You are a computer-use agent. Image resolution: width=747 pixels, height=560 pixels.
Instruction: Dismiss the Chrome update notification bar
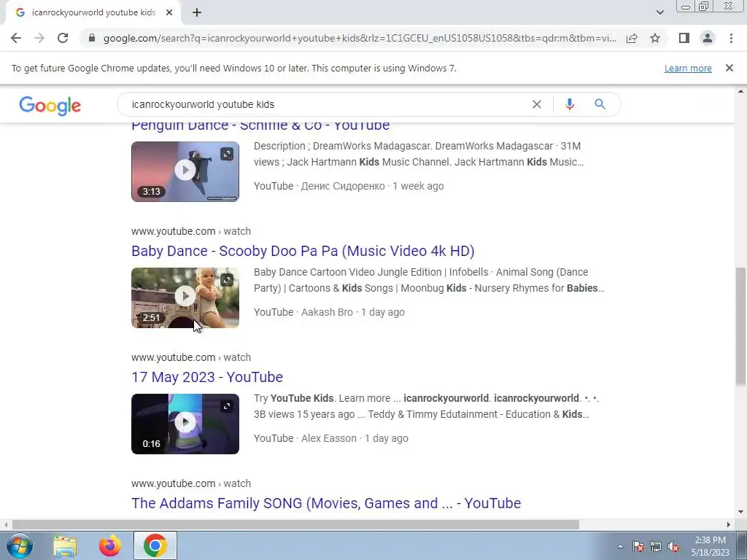pos(729,68)
